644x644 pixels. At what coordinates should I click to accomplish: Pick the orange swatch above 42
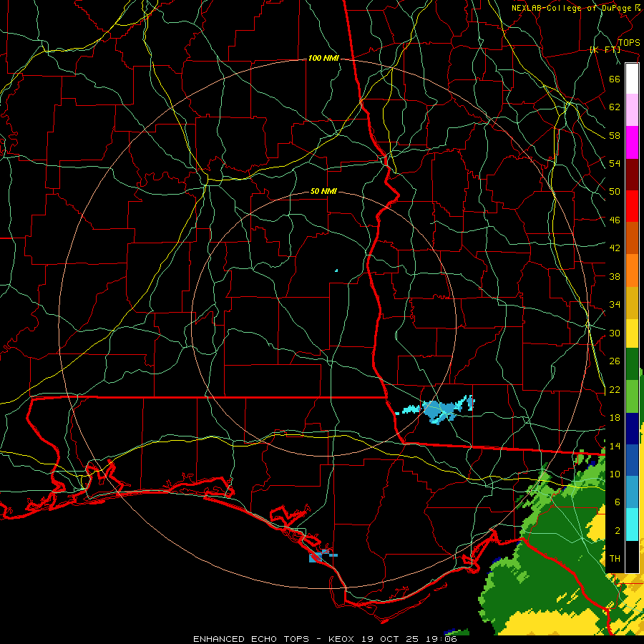click(x=632, y=270)
